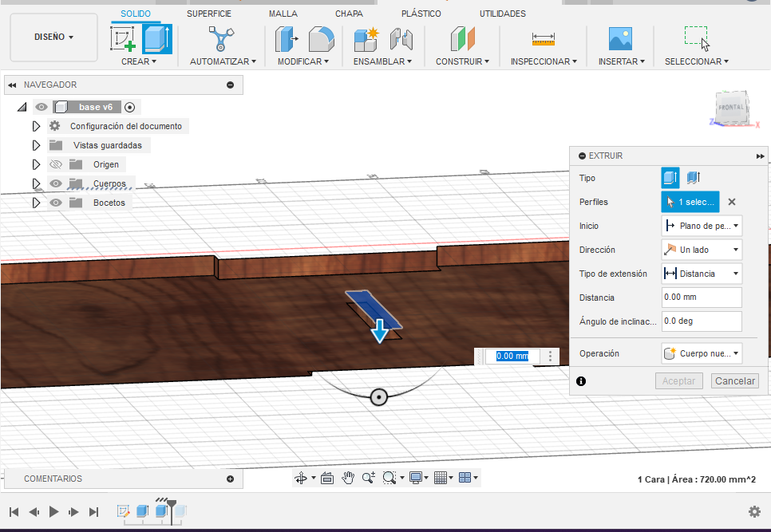Select the Press Pull icon in Modificar

287,39
